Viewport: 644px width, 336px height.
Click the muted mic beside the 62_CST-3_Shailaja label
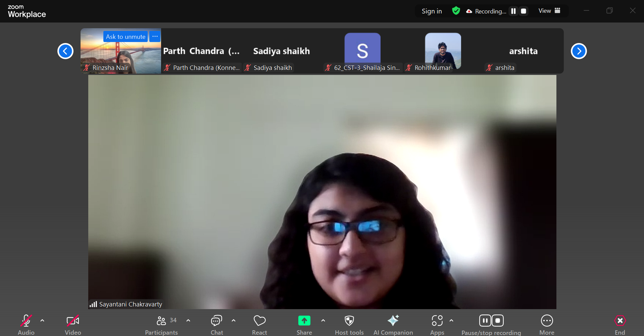click(x=328, y=68)
